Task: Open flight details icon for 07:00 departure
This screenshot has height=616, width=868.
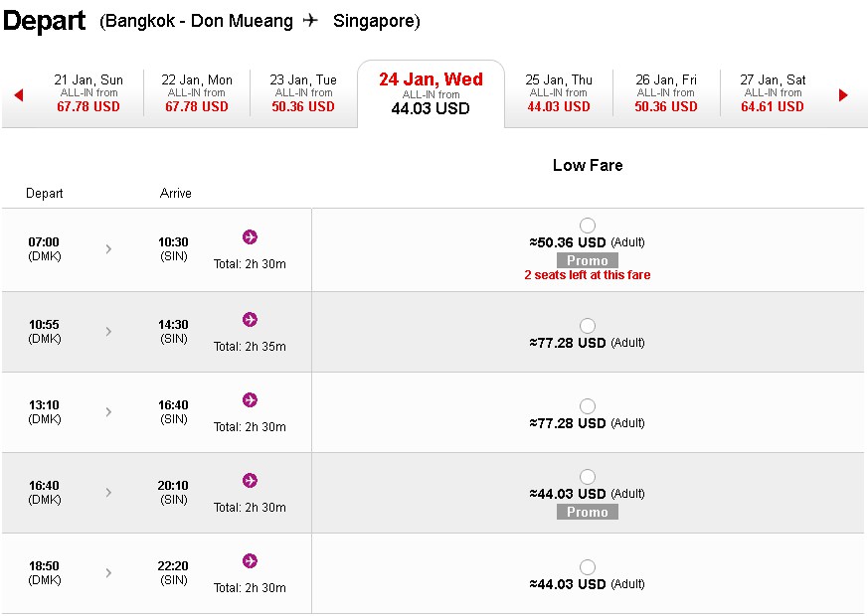Action: [x=250, y=237]
